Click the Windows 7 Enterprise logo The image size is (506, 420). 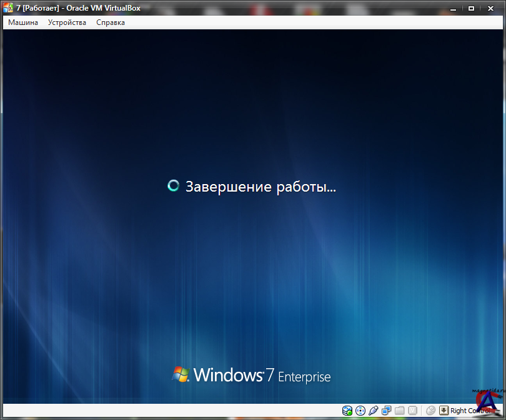[251, 375]
